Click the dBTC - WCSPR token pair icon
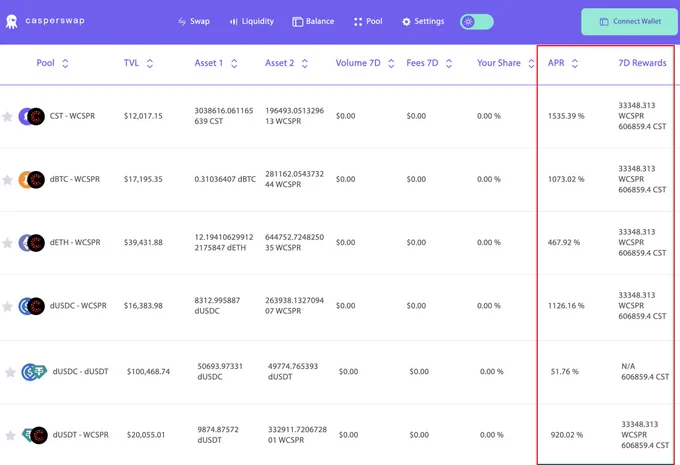Screen dimensions: 680x465 point(31,180)
